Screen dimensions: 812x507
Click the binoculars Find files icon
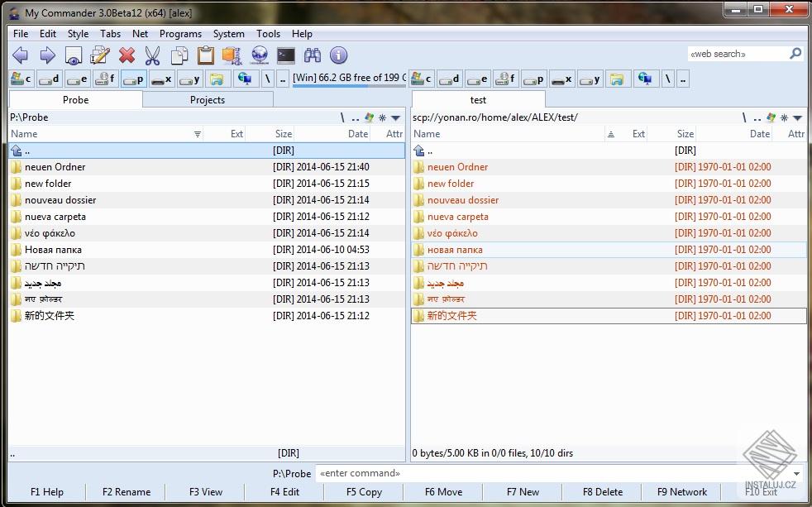click(313, 55)
